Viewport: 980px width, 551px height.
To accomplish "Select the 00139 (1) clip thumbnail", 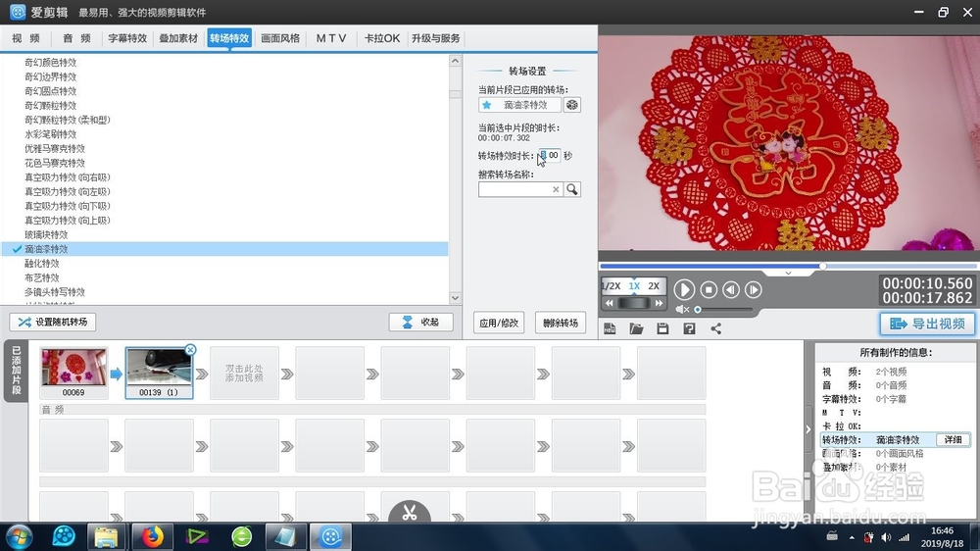I will [x=159, y=374].
